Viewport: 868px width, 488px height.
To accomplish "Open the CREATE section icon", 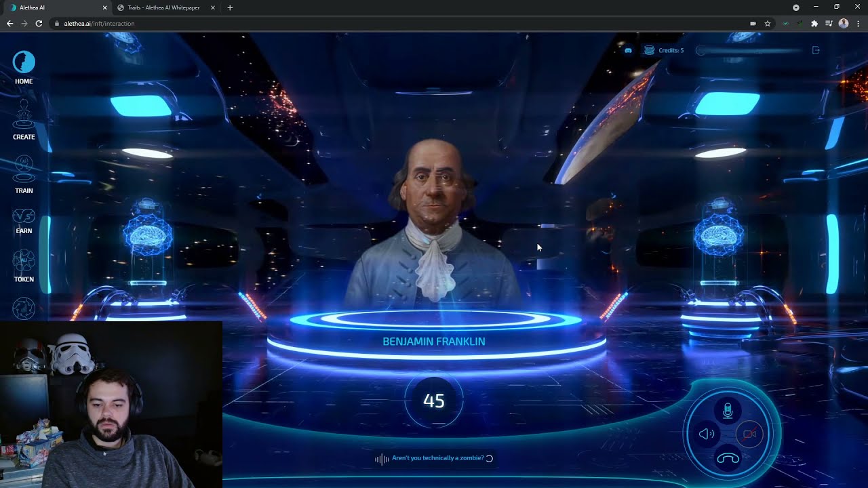I will click(x=24, y=115).
